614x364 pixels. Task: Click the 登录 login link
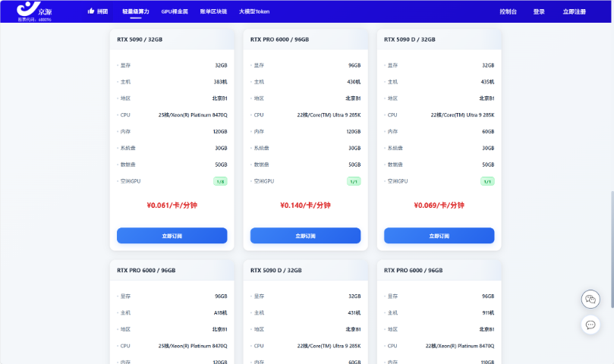(x=539, y=11)
